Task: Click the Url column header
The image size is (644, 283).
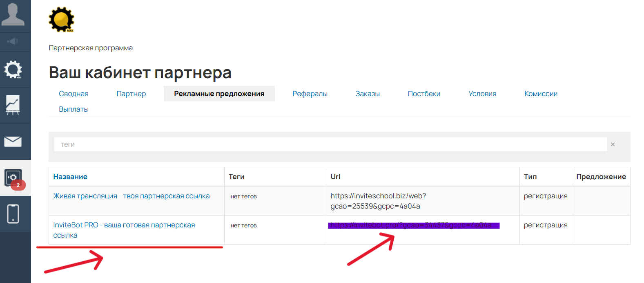Action: click(x=335, y=177)
